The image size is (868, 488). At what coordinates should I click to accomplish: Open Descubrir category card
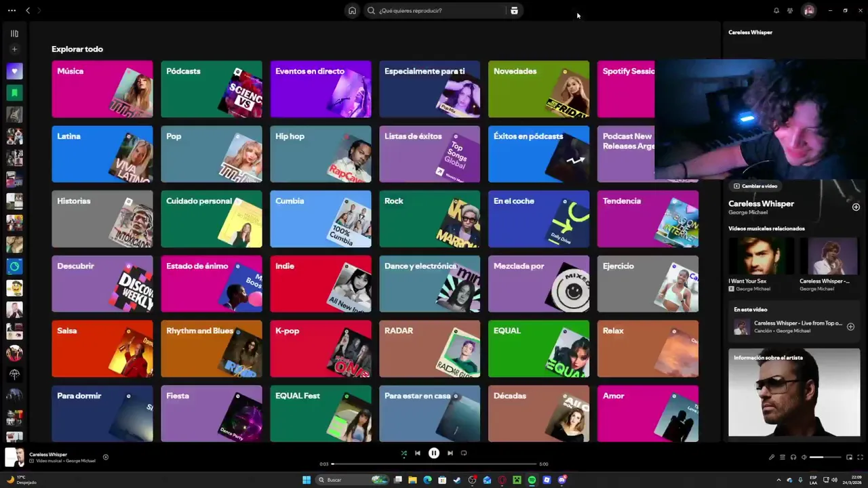click(102, 284)
